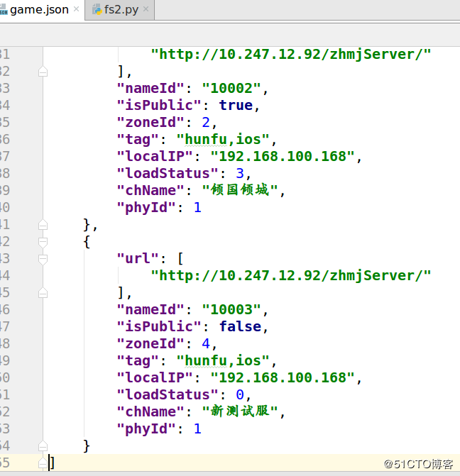Click the first zhmjServer URL string

pos(291,55)
